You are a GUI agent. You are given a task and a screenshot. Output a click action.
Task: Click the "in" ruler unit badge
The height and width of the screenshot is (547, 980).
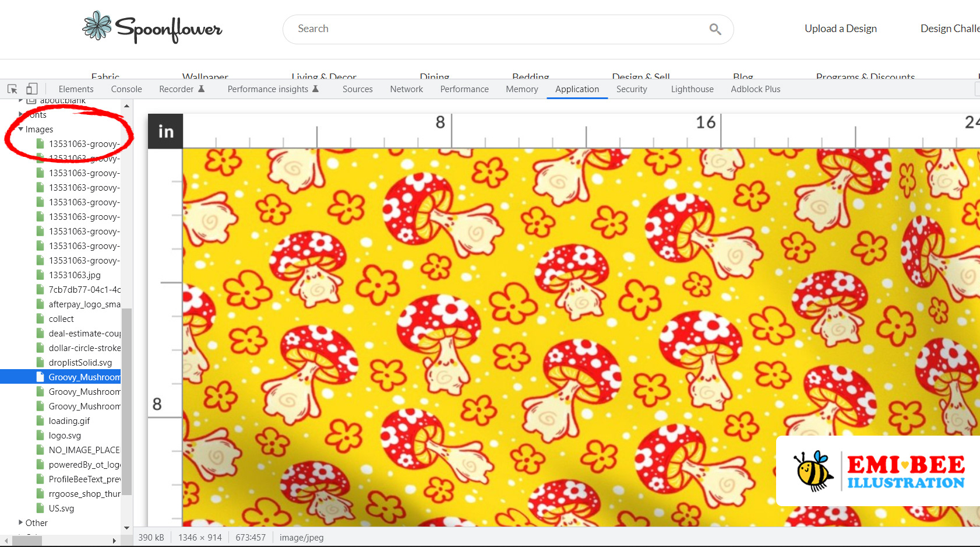[x=165, y=131]
